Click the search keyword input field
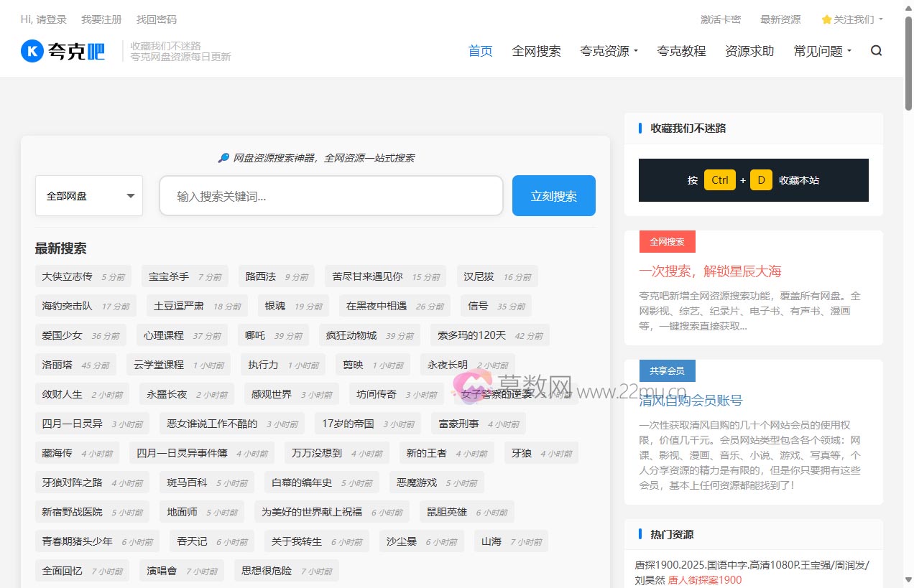Viewport: 914px width, 588px height. point(331,195)
